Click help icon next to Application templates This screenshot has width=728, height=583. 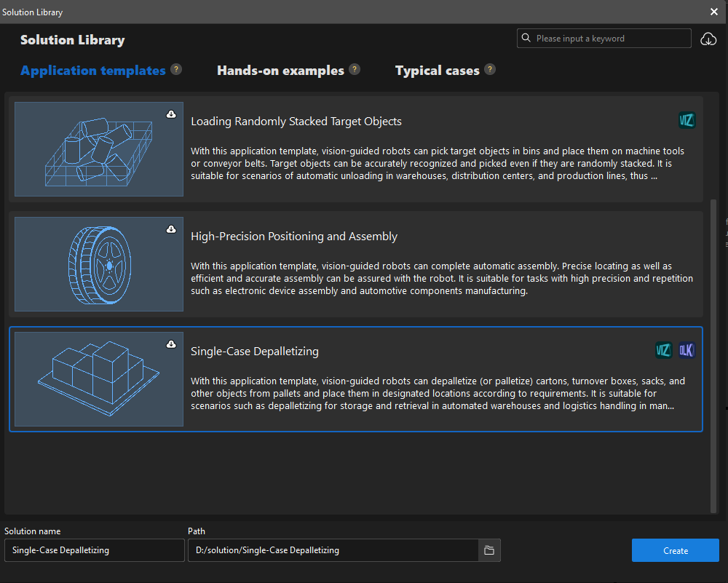point(176,70)
